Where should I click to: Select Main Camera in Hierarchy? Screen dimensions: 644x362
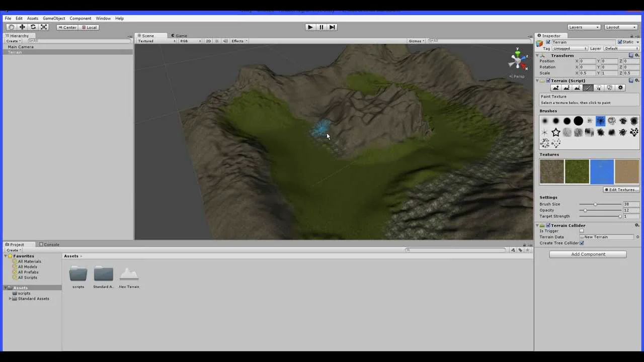pos(21,47)
